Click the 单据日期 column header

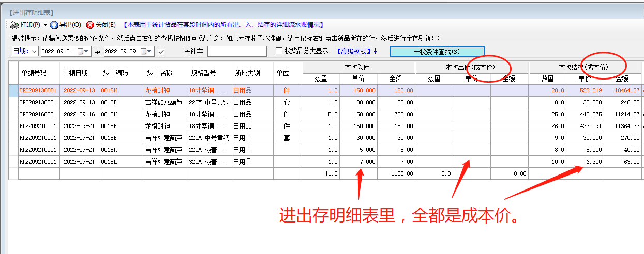(75, 73)
